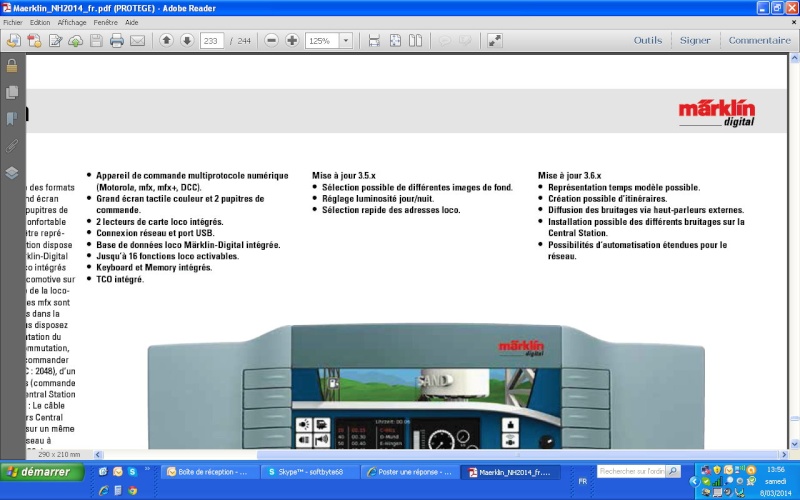This screenshot has width=800, height=500.
Task: Open the Signer pane
Action: (x=694, y=40)
